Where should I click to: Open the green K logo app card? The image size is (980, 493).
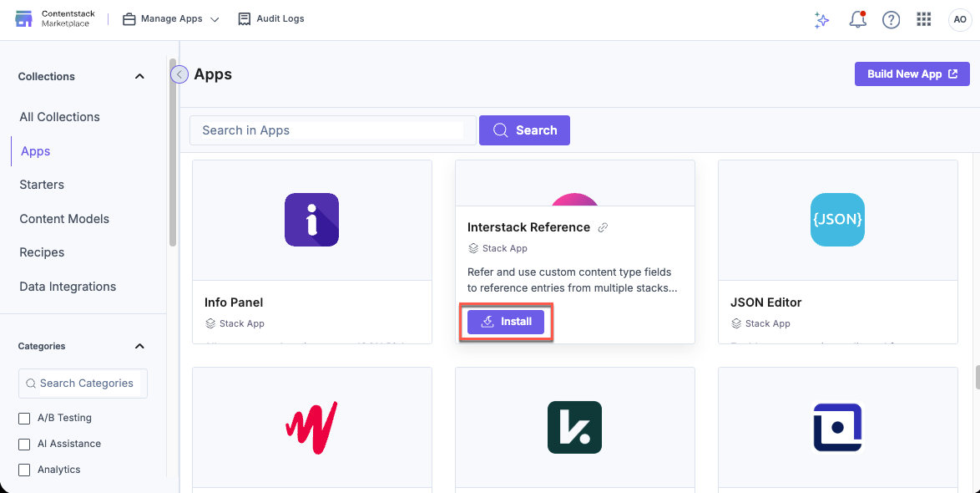(x=575, y=427)
